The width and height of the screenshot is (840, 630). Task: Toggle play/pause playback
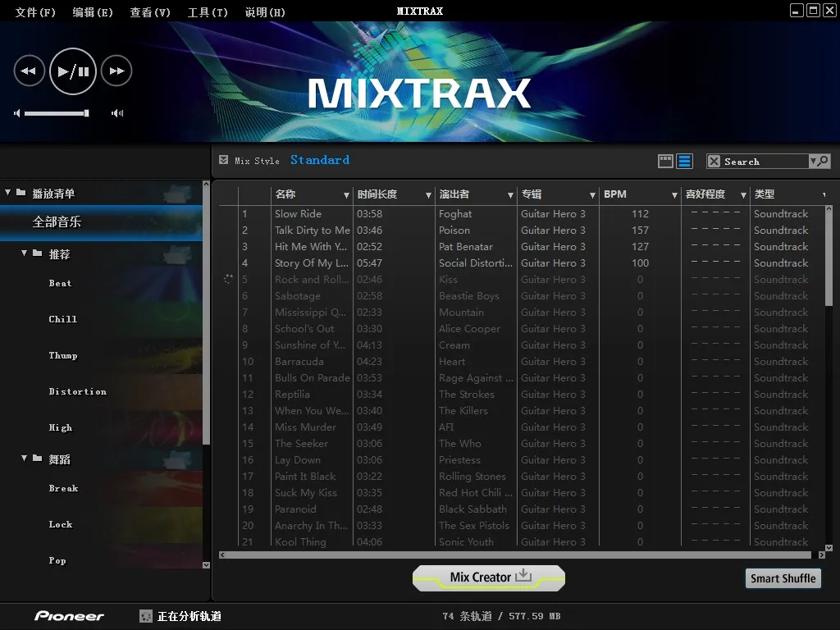point(73,71)
